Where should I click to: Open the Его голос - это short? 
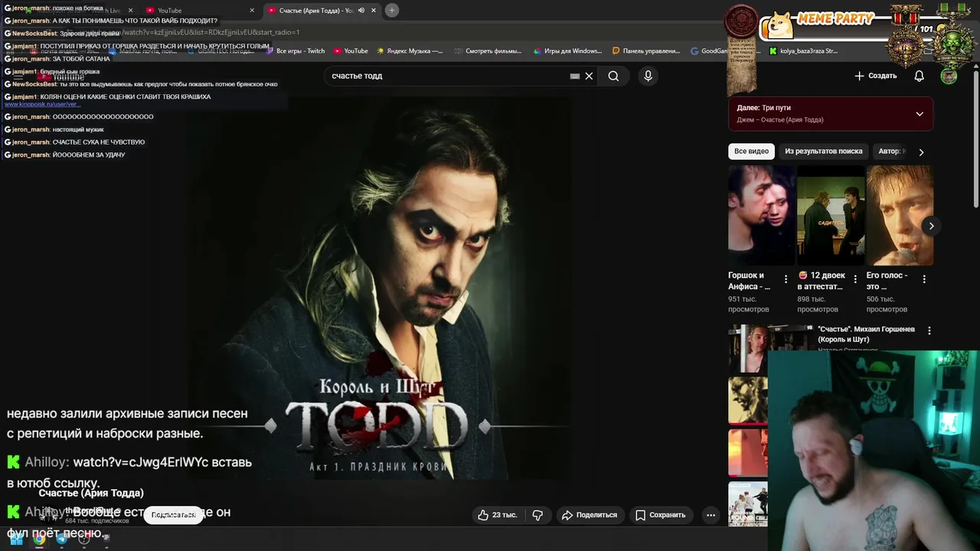click(x=900, y=215)
